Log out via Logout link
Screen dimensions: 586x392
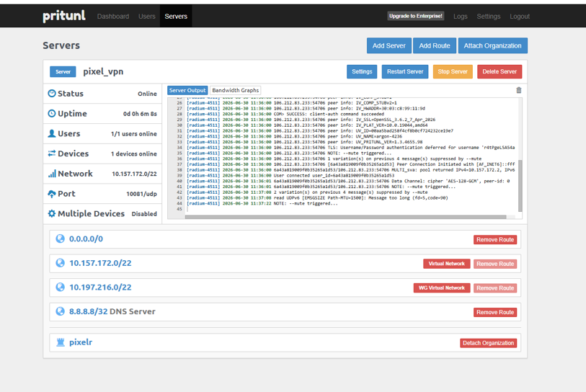point(520,17)
